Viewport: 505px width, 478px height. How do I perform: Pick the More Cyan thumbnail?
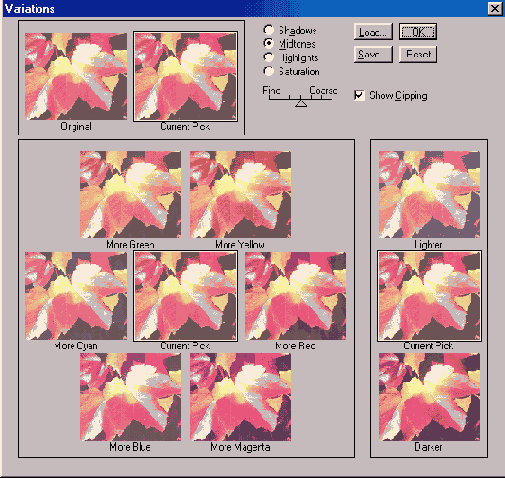coord(76,296)
